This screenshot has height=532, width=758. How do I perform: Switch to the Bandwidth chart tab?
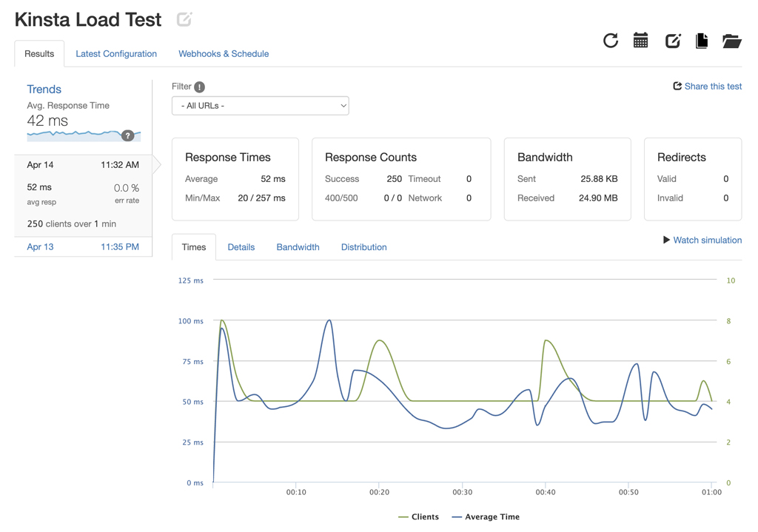298,247
